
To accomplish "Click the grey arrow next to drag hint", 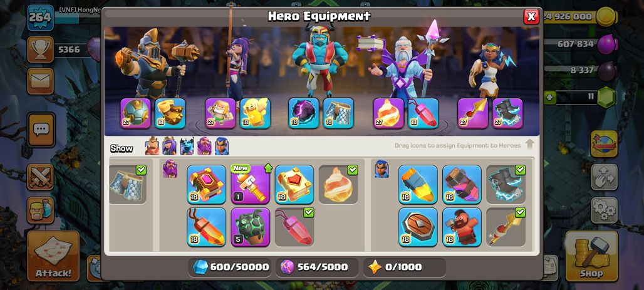I will point(529,145).
